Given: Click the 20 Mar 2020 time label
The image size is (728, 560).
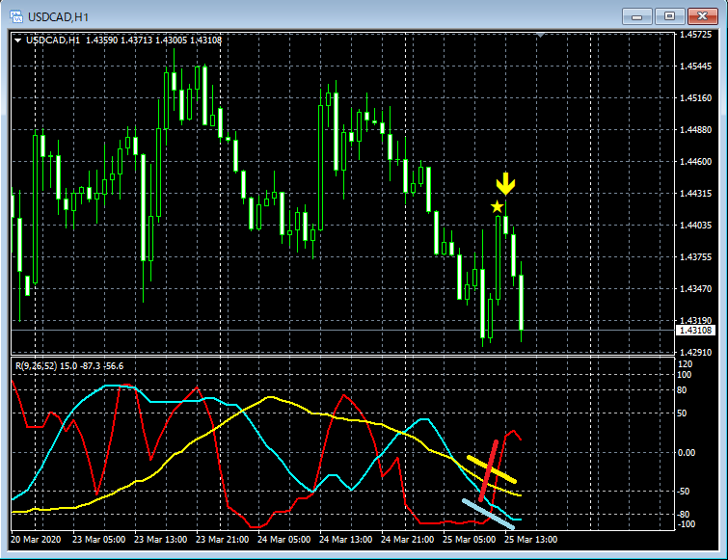Looking at the screenshot, I should (36, 540).
